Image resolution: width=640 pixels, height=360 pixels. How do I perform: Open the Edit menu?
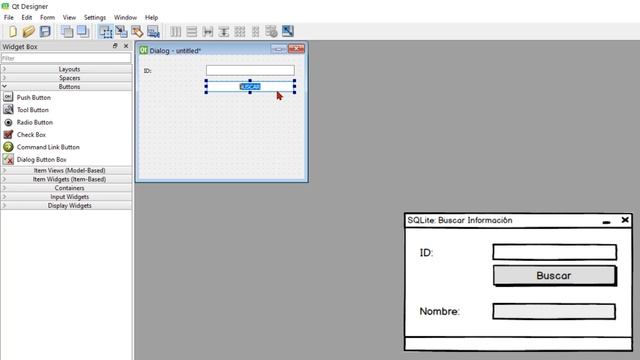click(x=27, y=17)
